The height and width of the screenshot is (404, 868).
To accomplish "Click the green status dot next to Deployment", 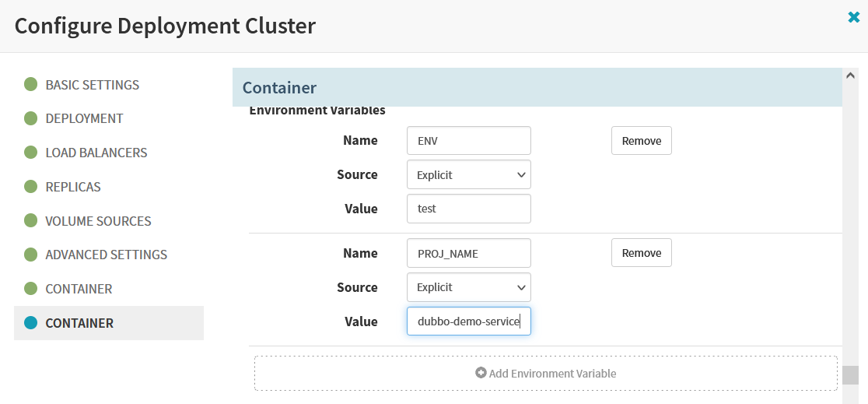I will (31, 118).
